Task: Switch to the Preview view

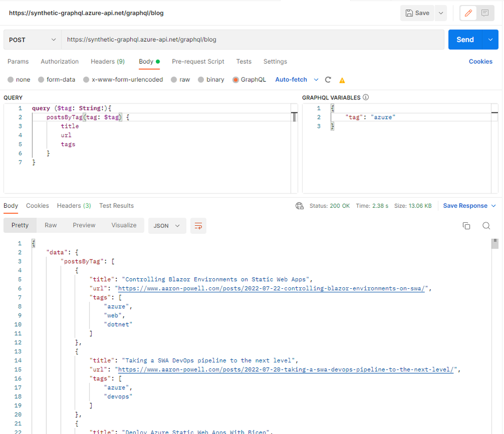Action: click(x=84, y=225)
